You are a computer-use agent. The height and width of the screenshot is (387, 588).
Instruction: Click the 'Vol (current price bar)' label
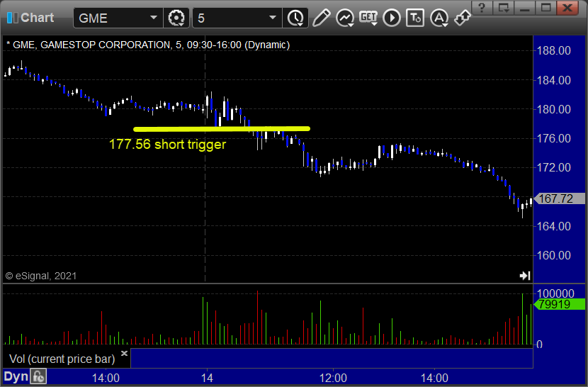click(62, 359)
